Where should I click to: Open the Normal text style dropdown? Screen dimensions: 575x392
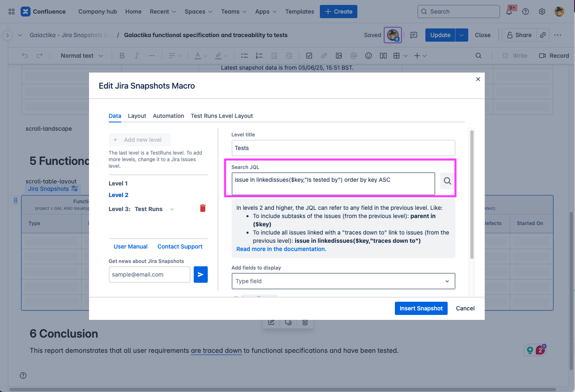tap(81, 55)
